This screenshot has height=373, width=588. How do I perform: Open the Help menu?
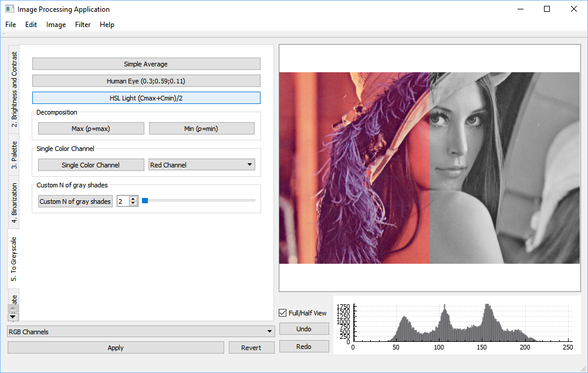click(x=107, y=25)
